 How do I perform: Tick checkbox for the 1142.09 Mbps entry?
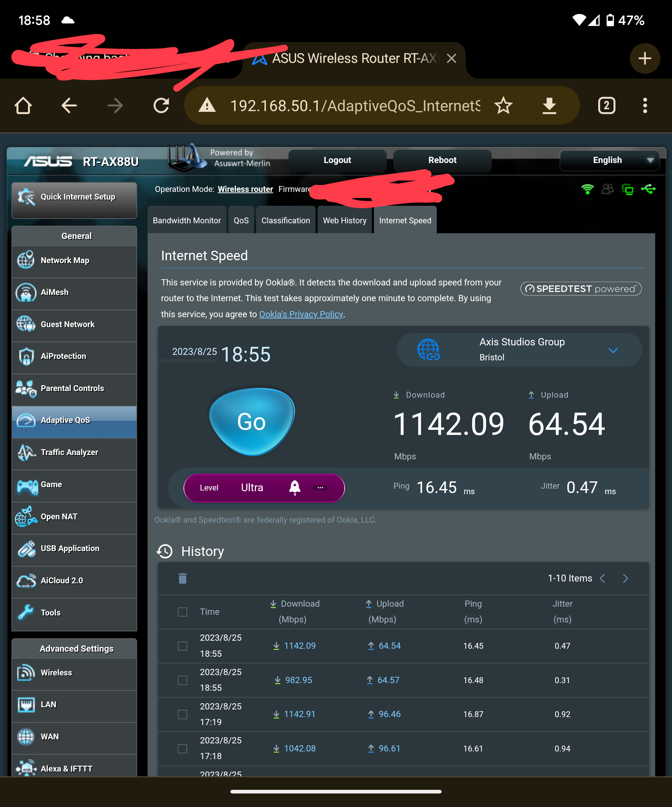click(182, 646)
